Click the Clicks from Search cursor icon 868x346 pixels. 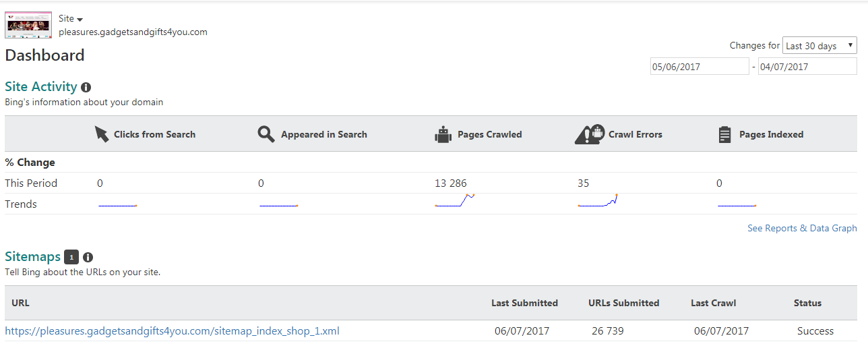coord(102,134)
